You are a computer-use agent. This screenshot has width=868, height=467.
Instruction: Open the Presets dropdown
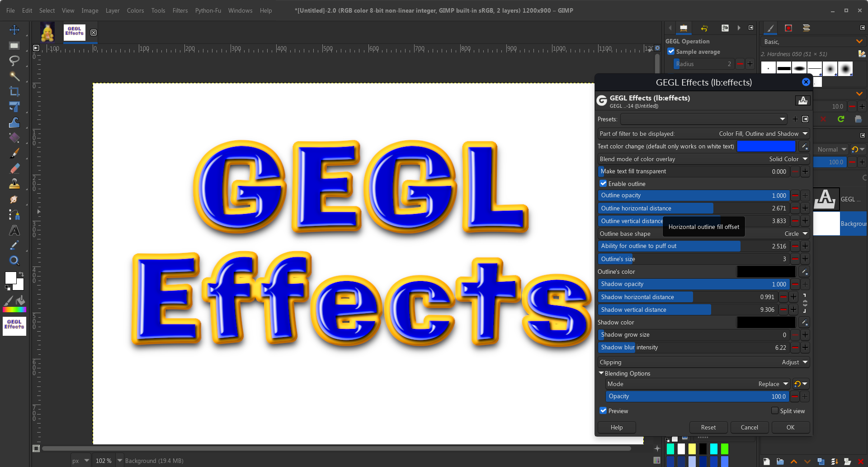(704, 119)
